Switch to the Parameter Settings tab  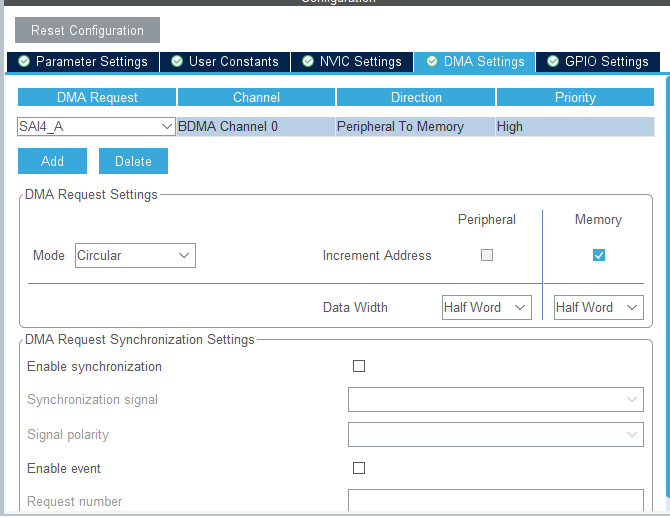point(91,62)
